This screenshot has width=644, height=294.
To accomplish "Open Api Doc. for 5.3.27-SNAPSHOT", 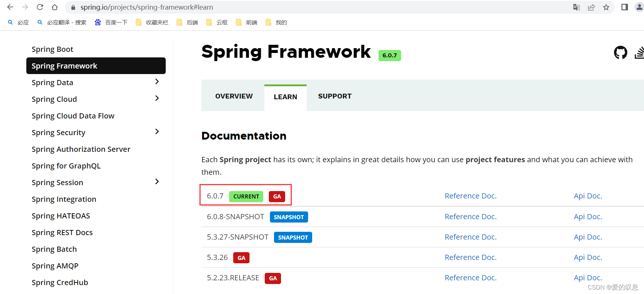I will 588,237.
